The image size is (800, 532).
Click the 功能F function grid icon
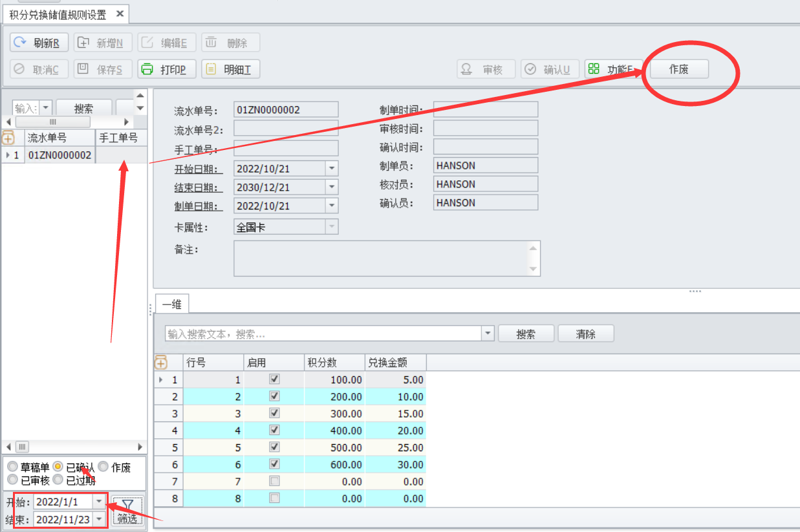tap(594, 69)
